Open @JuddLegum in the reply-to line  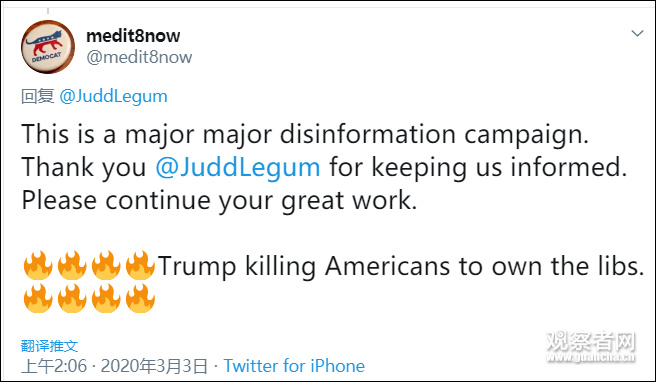click(113, 97)
